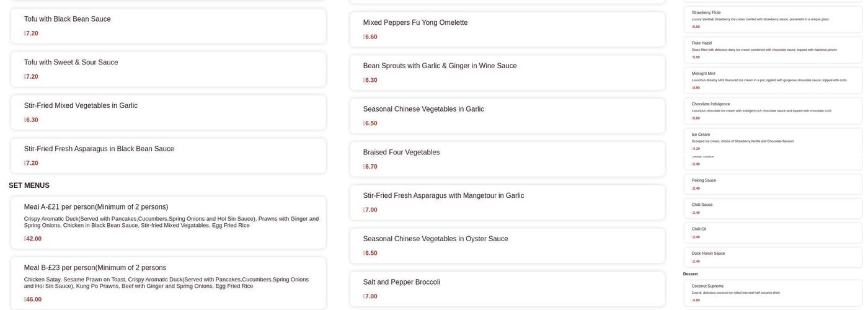Screen dimensions: 868x310
Task: Pick Mixed Peppers Fu Yong Omelette
Action: pos(507,29)
